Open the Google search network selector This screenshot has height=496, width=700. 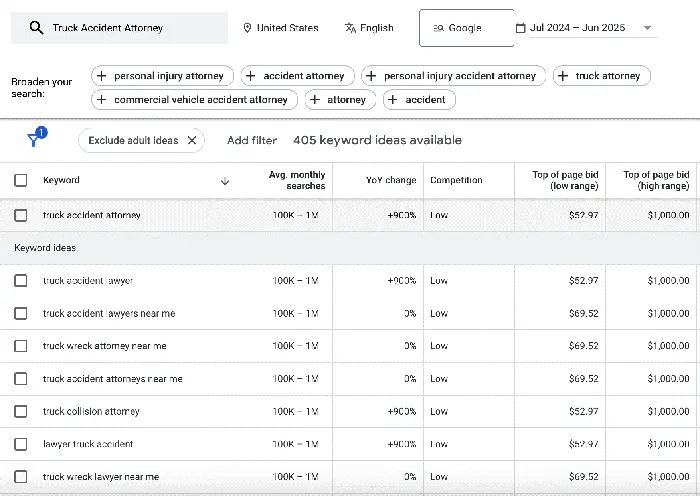[465, 28]
